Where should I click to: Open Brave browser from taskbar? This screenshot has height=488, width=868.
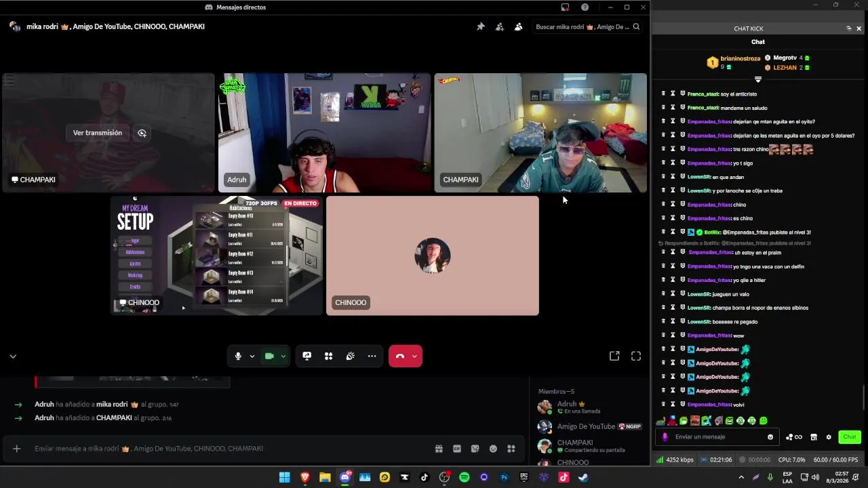tap(305, 477)
